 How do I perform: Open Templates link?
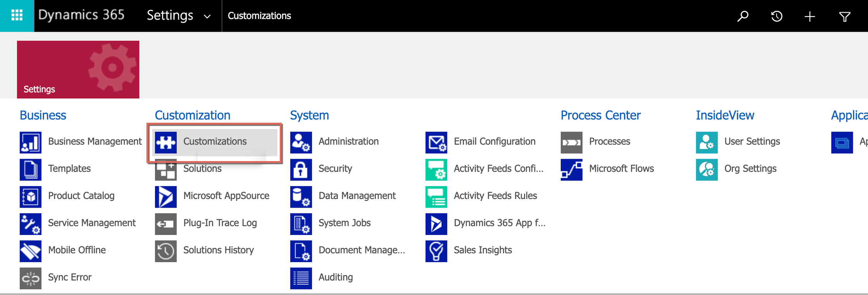69,168
